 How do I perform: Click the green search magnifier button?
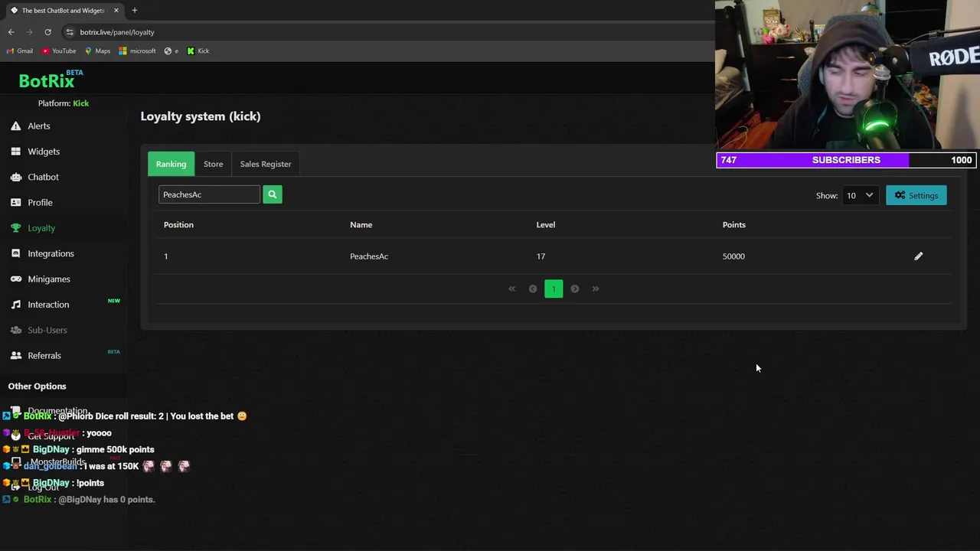tap(272, 194)
